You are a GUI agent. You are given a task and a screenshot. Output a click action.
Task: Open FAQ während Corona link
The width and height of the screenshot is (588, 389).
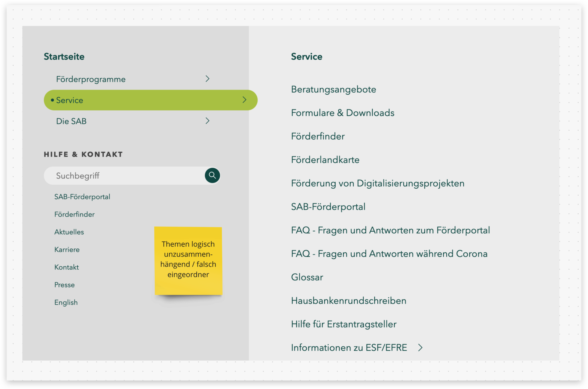(389, 254)
